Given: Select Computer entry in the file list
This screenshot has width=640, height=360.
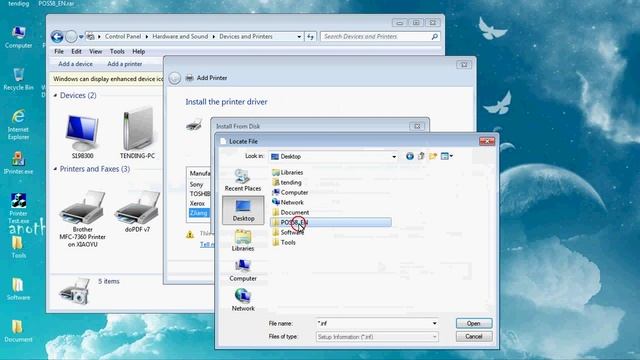Looking at the screenshot, I should pos(290,192).
